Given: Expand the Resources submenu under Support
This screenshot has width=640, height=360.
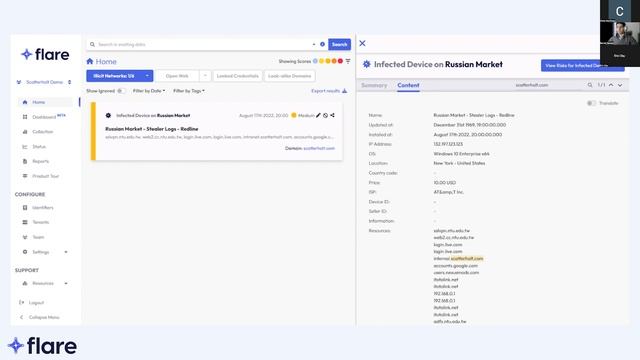Looking at the screenshot, I should click(x=66, y=283).
